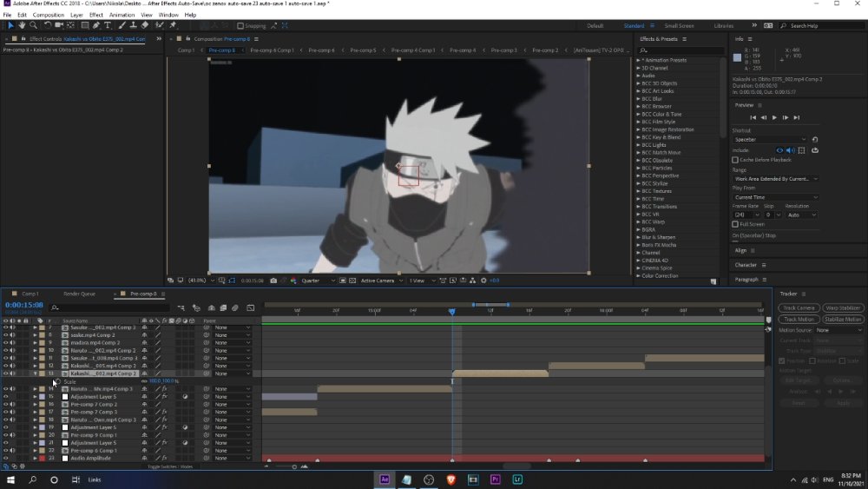The image size is (868, 489).
Task: Select the Small Screen workspace
Action: (680, 26)
